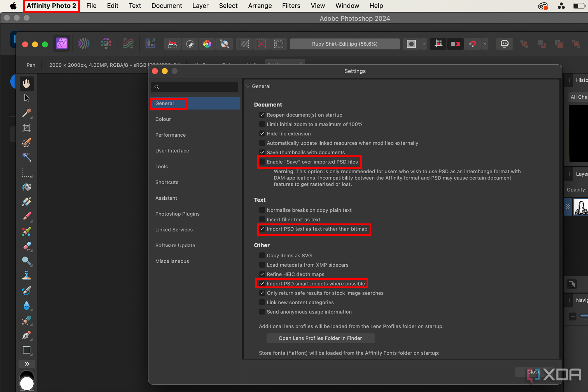Screen dimensions: 588x392
Task: Expand more tools double-chevron
Action: 27,364
